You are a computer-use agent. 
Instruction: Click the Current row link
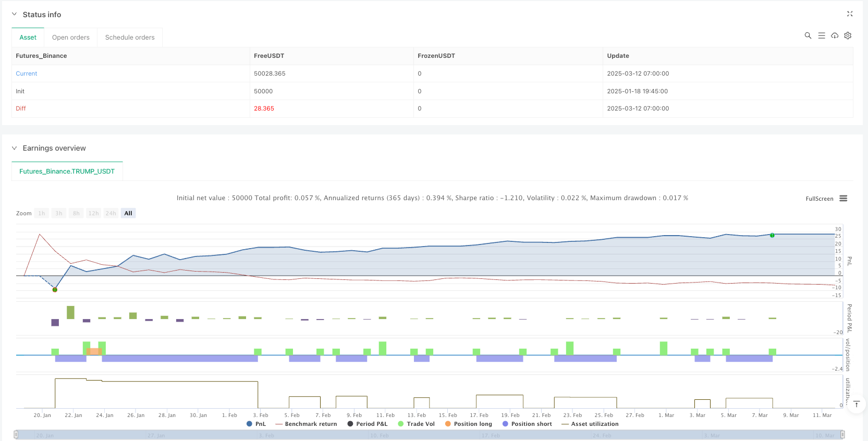point(27,73)
